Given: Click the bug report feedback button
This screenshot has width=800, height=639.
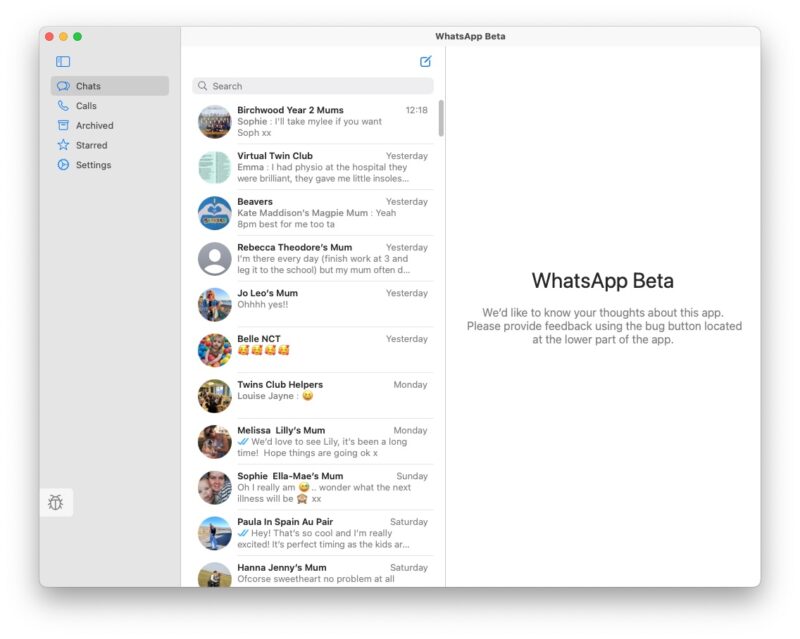Looking at the screenshot, I should tap(56, 502).
